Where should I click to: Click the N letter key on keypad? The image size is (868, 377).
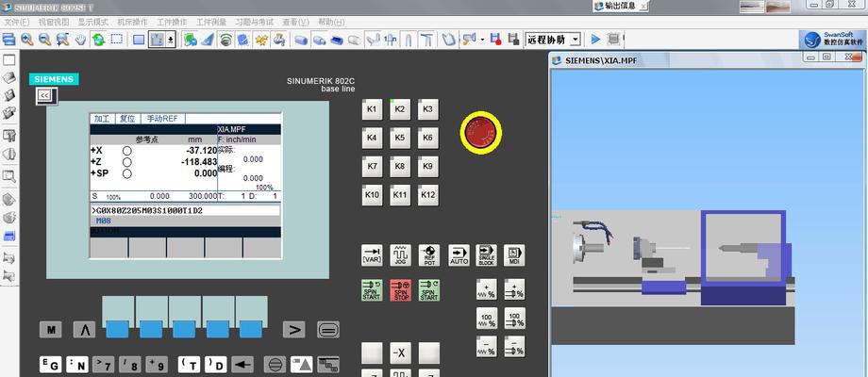point(77,365)
